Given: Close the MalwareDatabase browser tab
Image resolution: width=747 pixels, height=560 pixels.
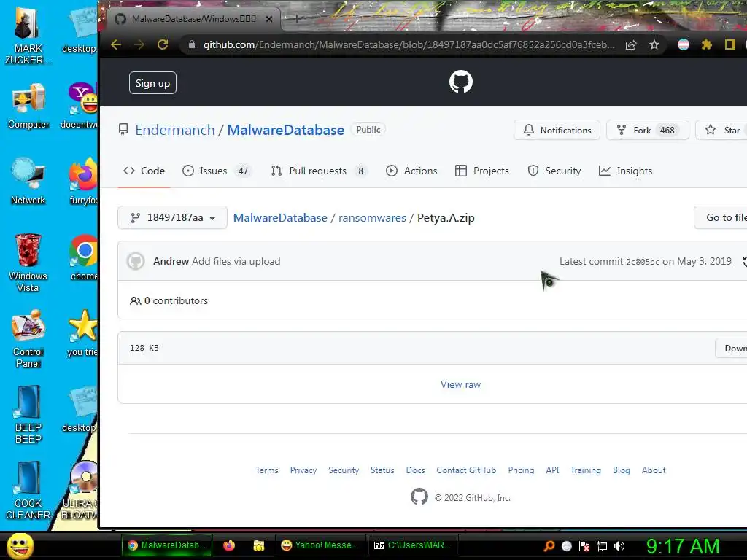Looking at the screenshot, I should [x=269, y=19].
